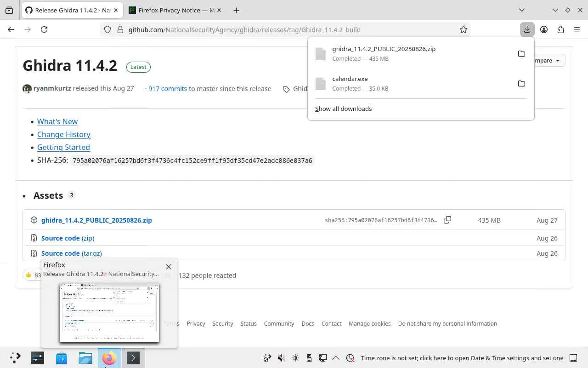
Task: Select the SHA-256 hash code text
Action: (x=192, y=161)
